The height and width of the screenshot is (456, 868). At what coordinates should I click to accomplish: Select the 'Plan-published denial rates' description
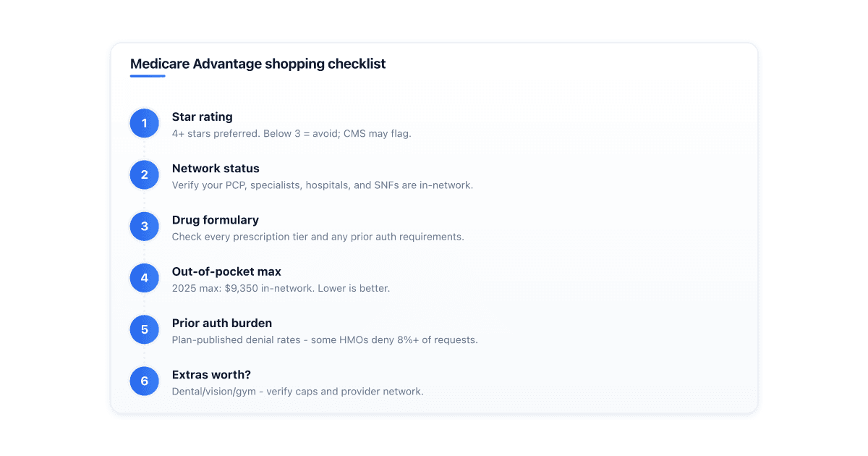325,340
